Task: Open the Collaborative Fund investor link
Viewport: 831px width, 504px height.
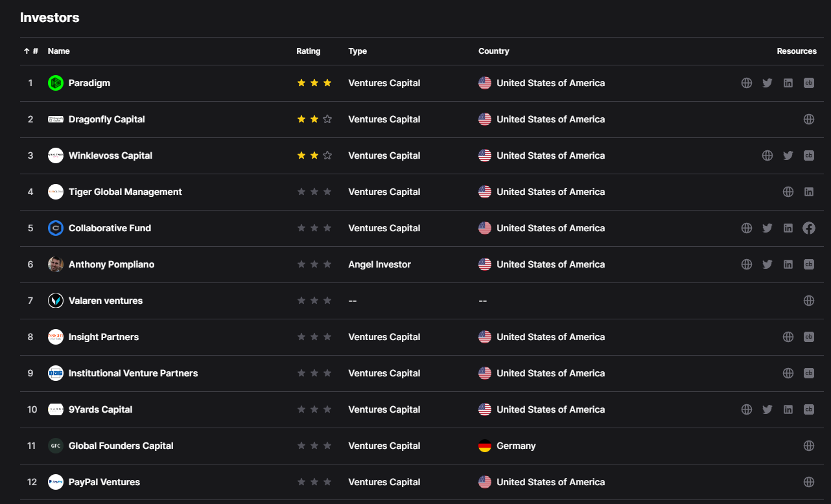Action: (110, 228)
